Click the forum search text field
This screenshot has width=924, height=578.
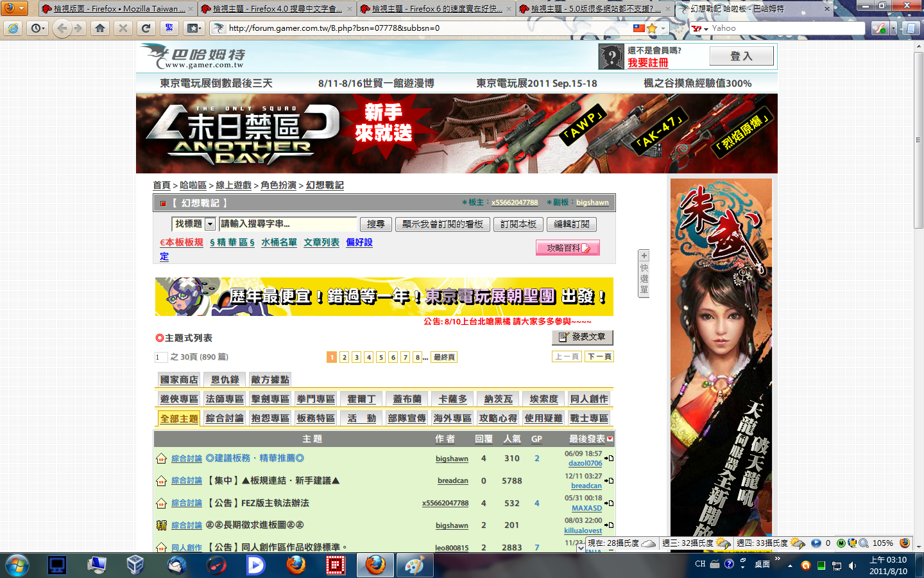coord(288,224)
